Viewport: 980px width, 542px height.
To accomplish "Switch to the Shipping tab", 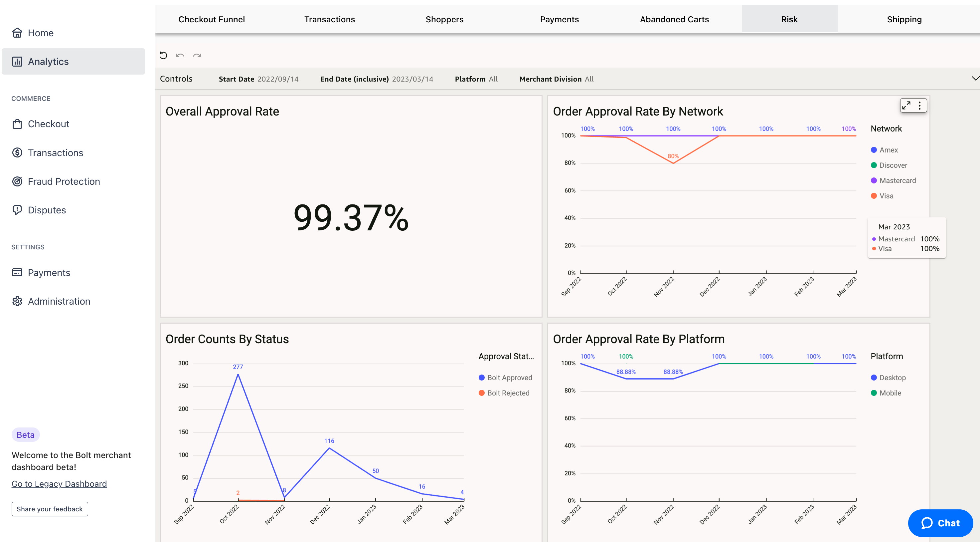I will (904, 19).
